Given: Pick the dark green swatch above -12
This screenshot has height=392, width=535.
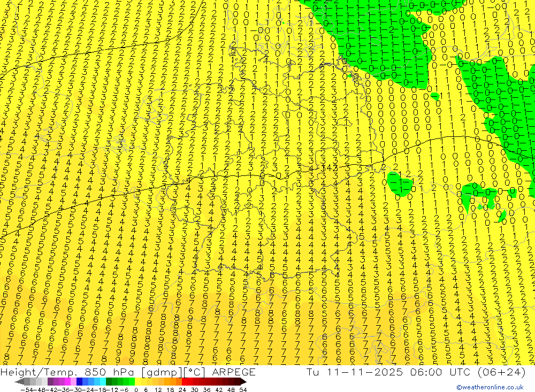Looking at the screenshot, I should [109, 382].
